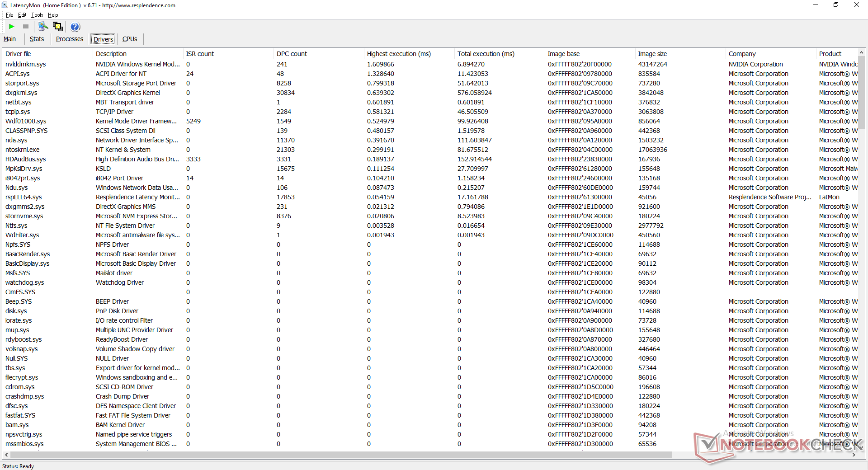
Task: Start the latency monitor with play icon
Action: pyautogui.click(x=12, y=27)
